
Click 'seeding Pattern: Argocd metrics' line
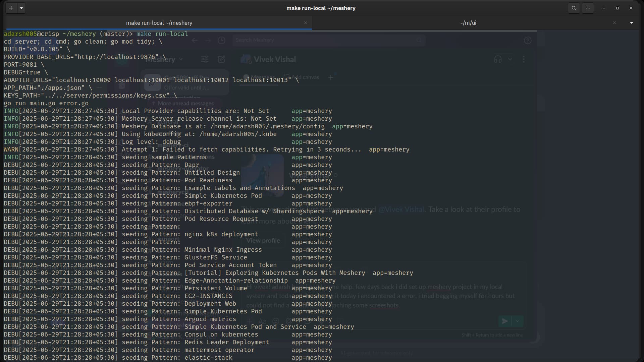coord(168,319)
